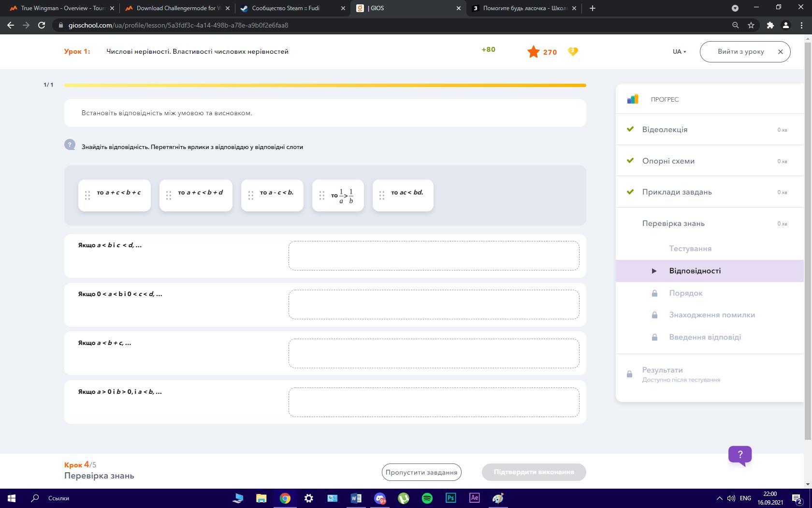Open File Explorer from the taskbar

pos(261,498)
